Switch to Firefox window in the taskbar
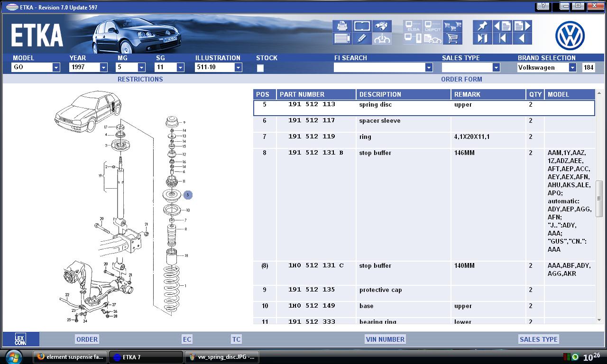The height and width of the screenshot is (364, 607). coord(70,357)
